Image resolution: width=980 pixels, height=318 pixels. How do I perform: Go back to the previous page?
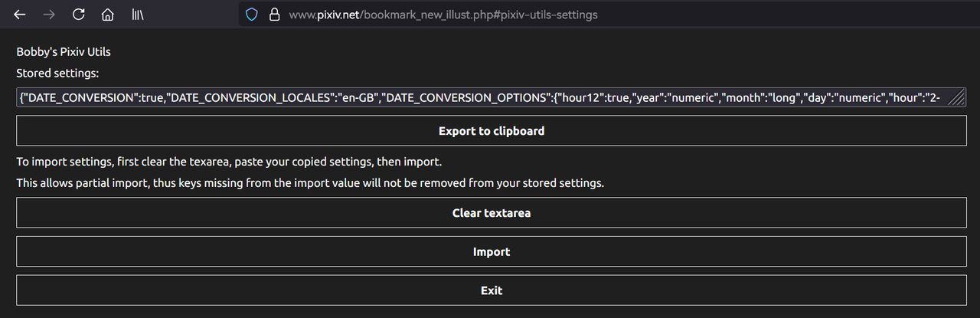20,15
